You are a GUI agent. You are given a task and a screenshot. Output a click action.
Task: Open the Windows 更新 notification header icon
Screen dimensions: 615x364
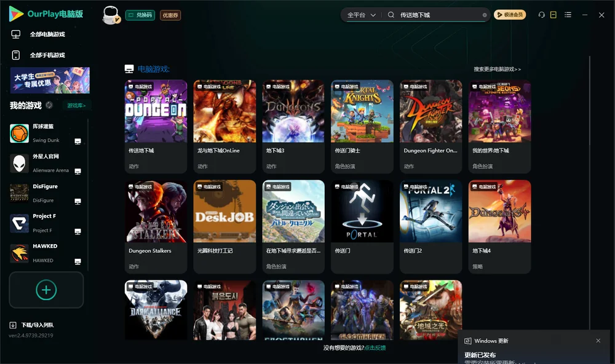(467, 341)
